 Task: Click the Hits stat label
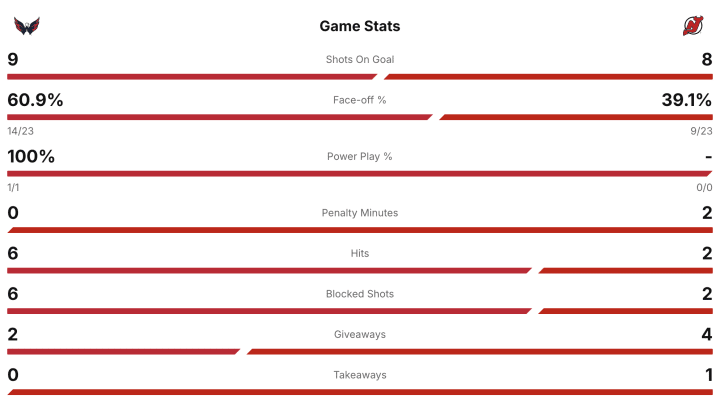(x=360, y=253)
